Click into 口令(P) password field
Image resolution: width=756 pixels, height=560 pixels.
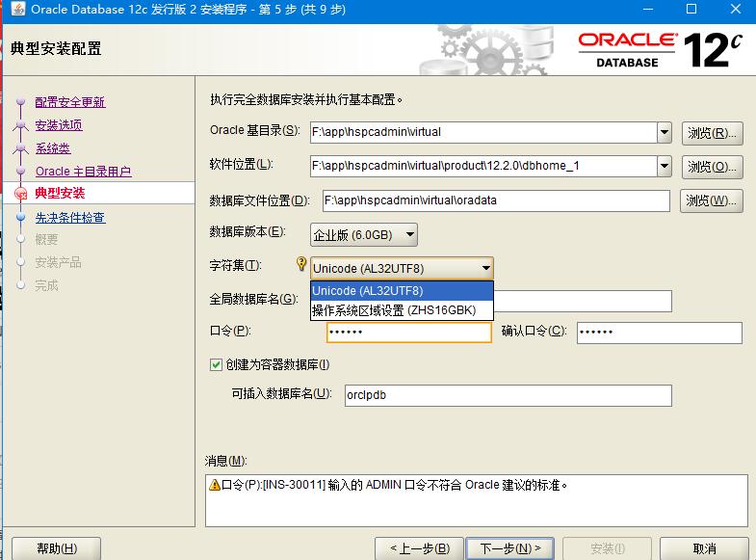(409, 333)
